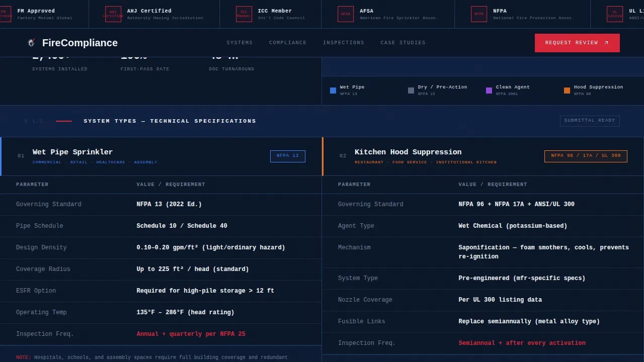Click the NFPA badge icon
Screen dimensions: 644x362
[x=478, y=14]
